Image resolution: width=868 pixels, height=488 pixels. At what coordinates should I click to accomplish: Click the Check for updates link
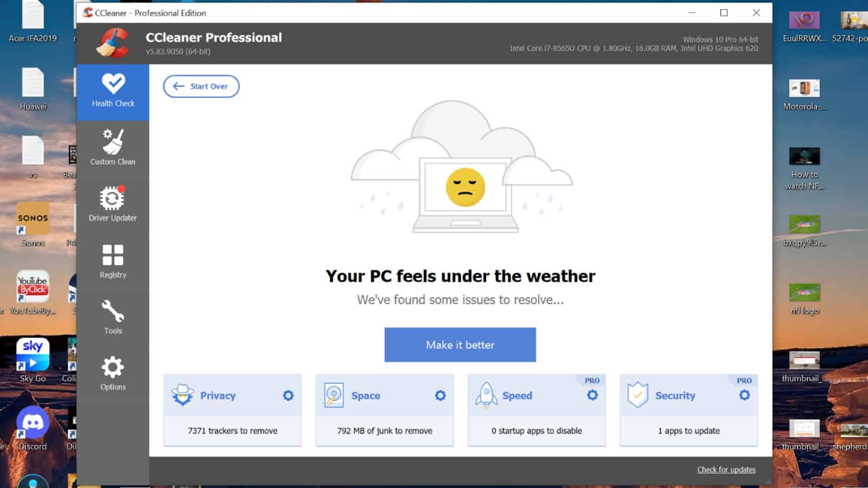click(726, 469)
